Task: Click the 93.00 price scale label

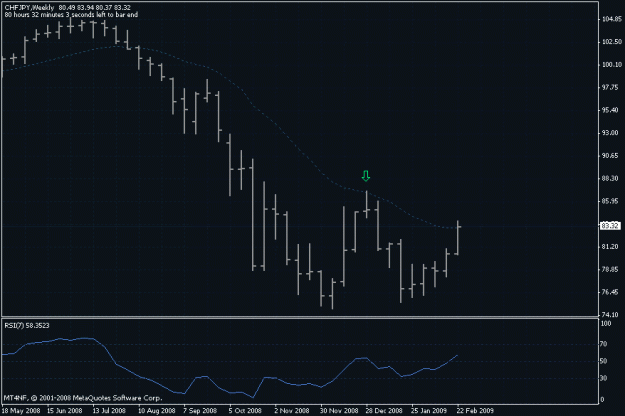Action: point(610,133)
